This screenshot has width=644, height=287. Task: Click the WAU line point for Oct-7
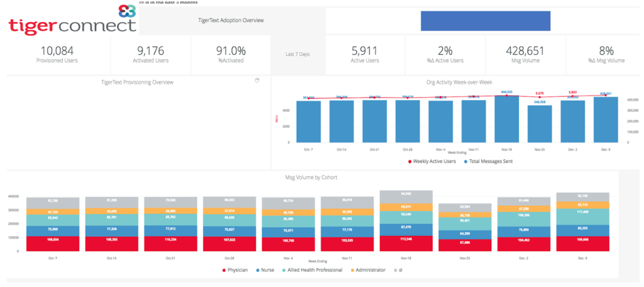[x=308, y=98]
